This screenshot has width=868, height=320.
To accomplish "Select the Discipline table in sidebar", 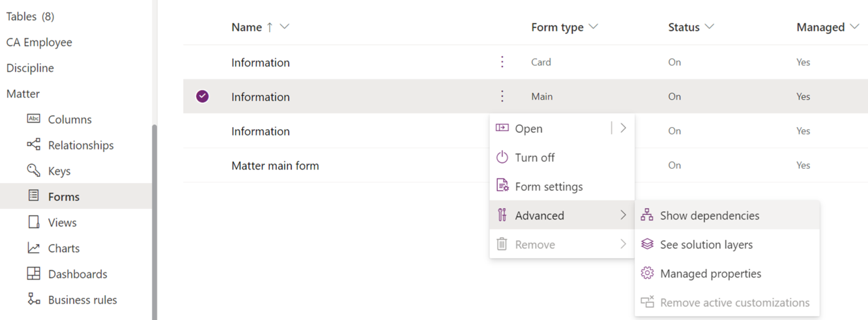I will [x=30, y=68].
